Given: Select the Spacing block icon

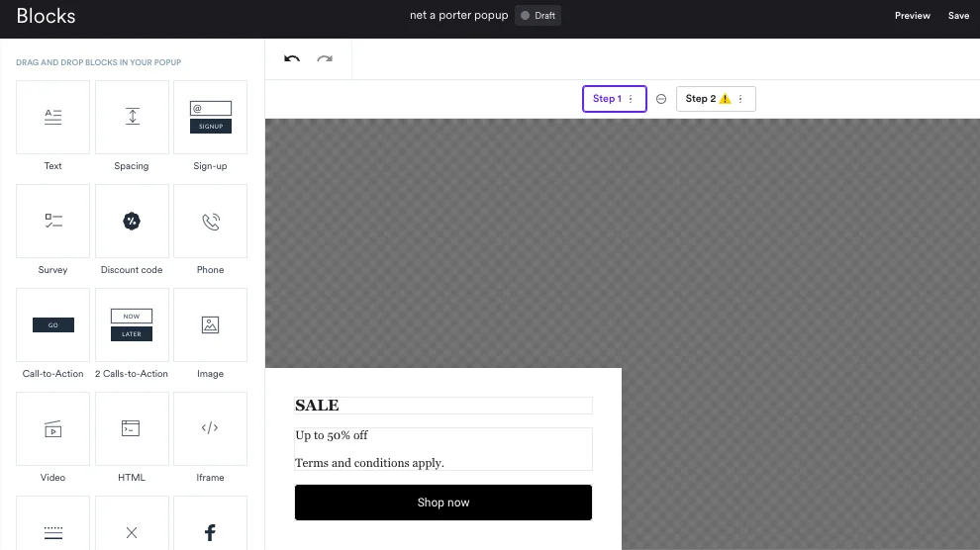Looking at the screenshot, I should coord(132,117).
